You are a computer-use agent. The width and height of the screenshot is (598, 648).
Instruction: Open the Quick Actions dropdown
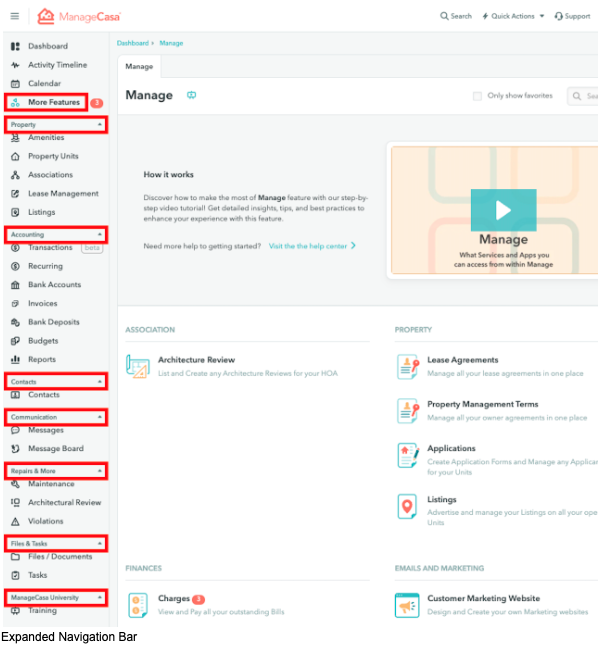click(513, 16)
